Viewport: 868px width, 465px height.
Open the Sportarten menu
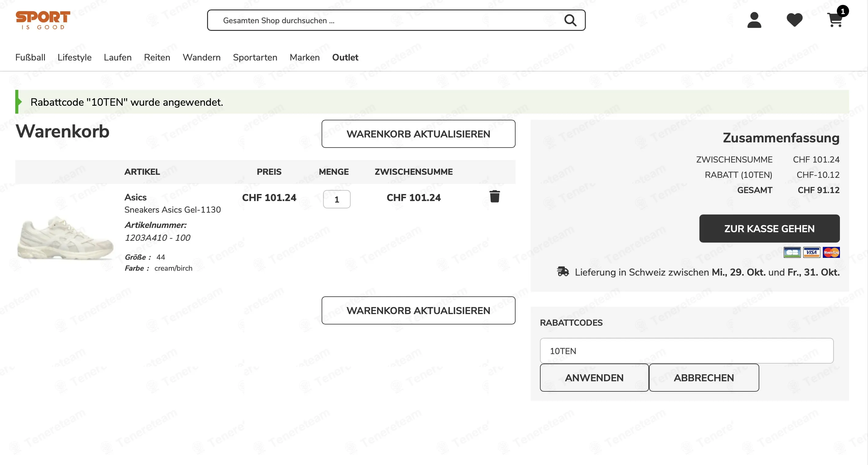click(x=255, y=57)
